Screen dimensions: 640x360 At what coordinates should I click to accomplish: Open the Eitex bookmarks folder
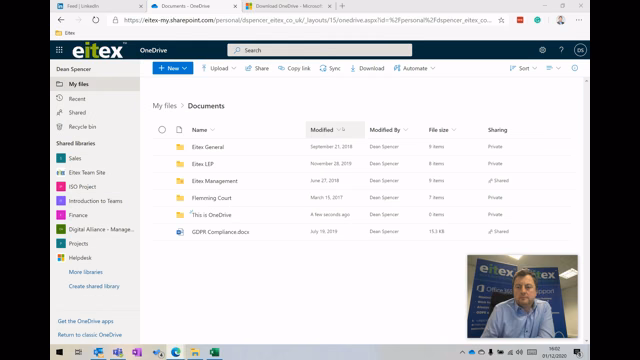[65, 33]
